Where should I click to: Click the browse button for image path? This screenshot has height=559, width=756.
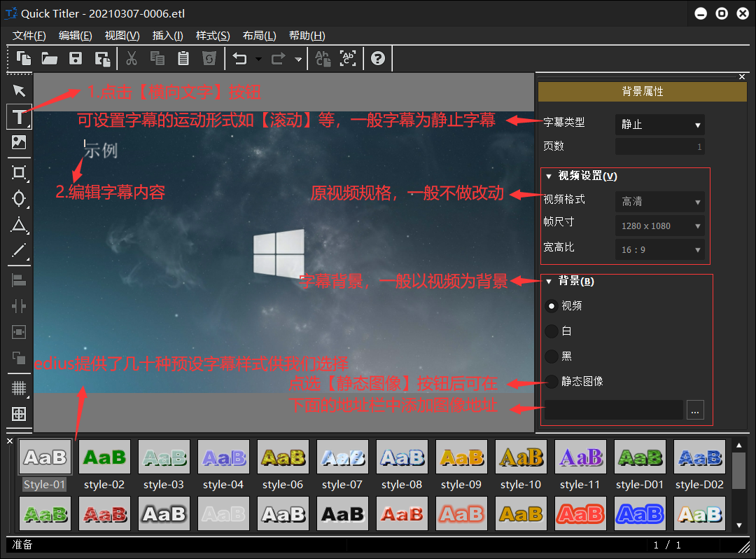pyautogui.click(x=694, y=410)
